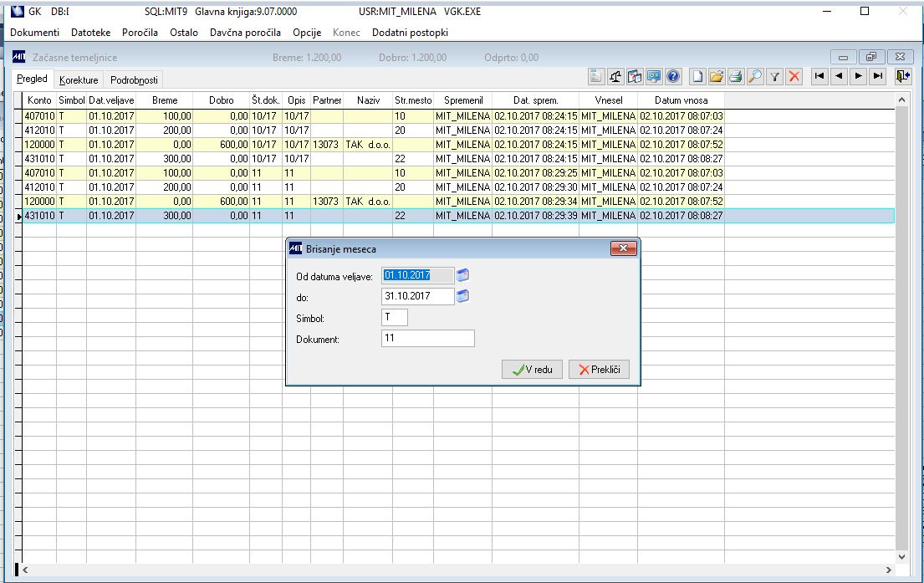The image size is (924, 583).
Task: Click the open folder toolbar icon
Action: [717, 77]
